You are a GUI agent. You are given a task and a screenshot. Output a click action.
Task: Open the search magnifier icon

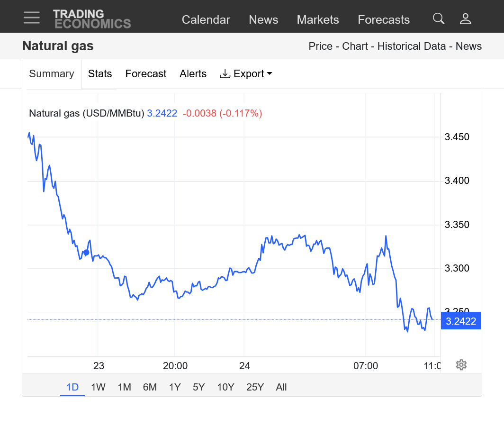pos(439,19)
